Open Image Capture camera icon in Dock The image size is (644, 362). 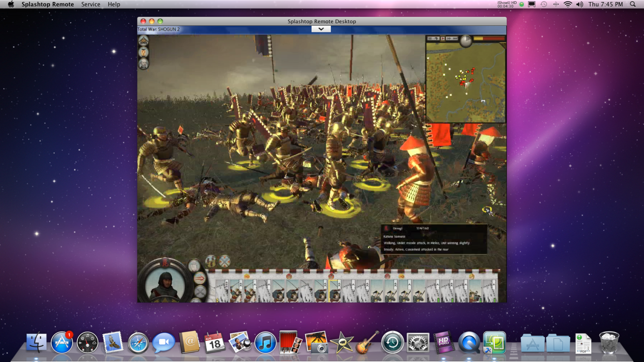pyautogui.click(x=316, y=342)
